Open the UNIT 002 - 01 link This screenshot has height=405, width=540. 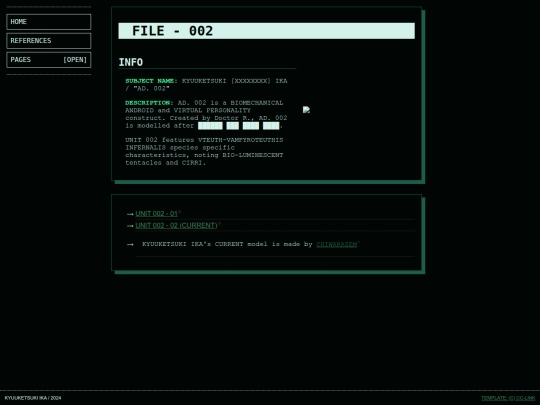[156, 214]
